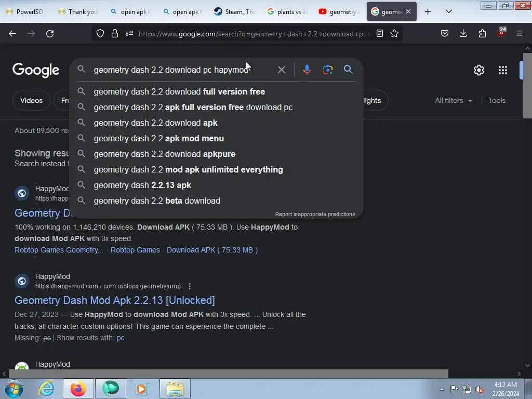Viewport: 532px width, 399px height.
Task: Select suggestion apk mod menu
Action: click(217, 138)
